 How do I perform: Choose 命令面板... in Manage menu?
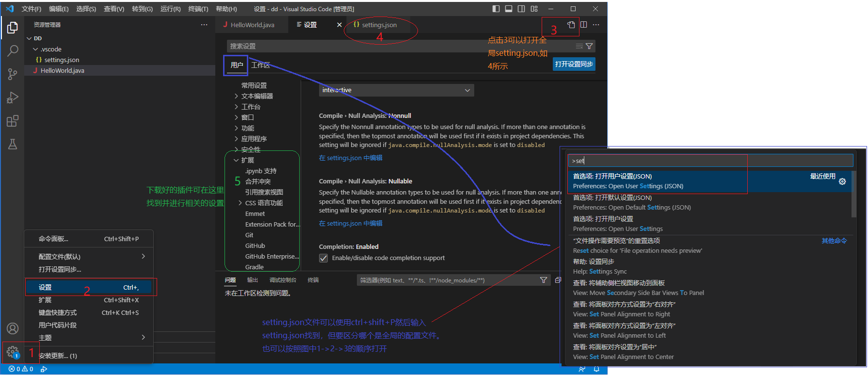[89, 239]
